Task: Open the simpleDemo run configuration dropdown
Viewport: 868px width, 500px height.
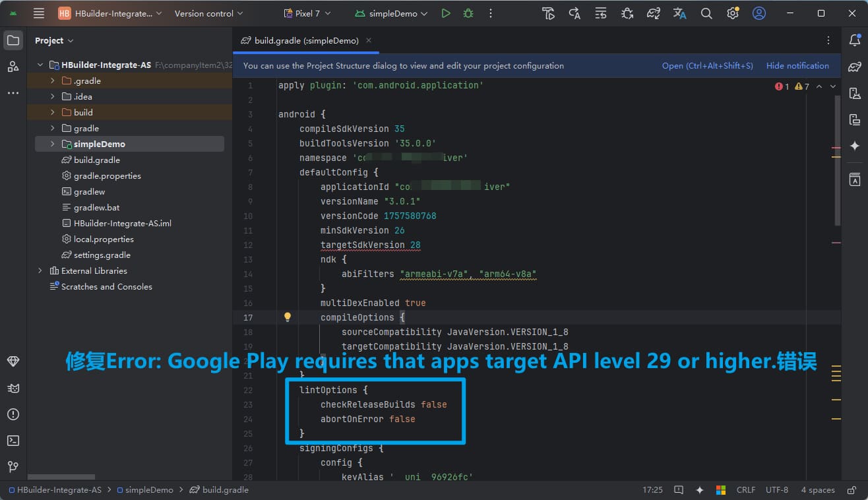Action: (391, 13)
